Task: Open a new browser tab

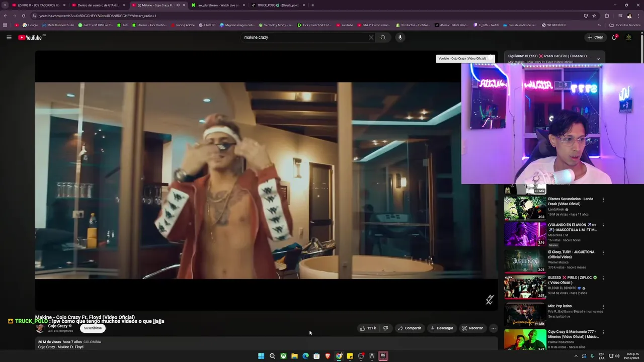Action: [x=313, y=5]
